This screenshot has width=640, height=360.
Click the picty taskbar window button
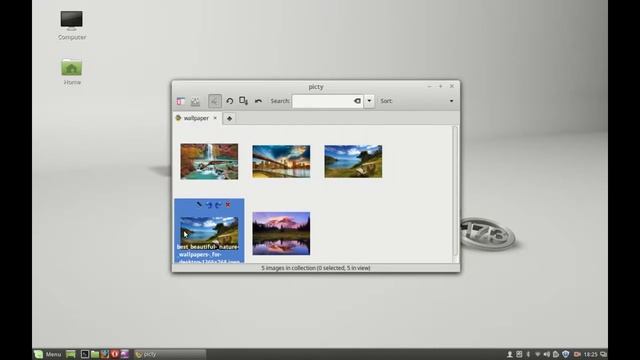point(170,354)
